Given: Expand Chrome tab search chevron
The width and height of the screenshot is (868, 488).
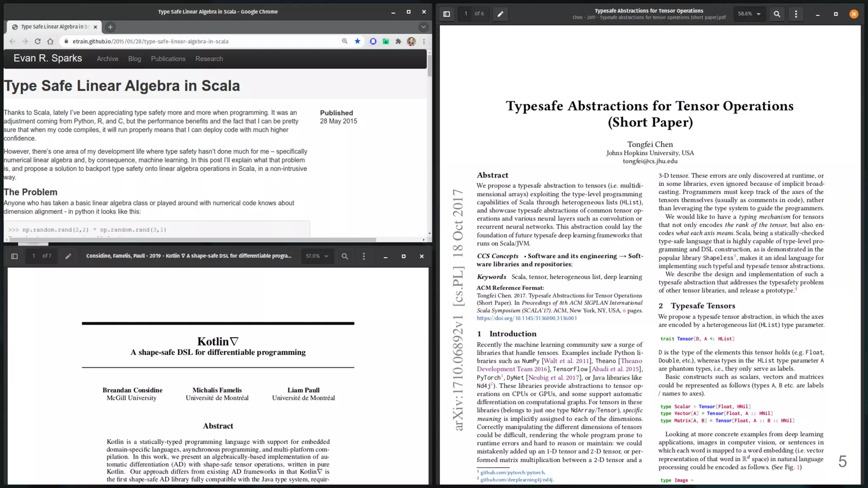Looking at the screenshot, I should (423, 27).
